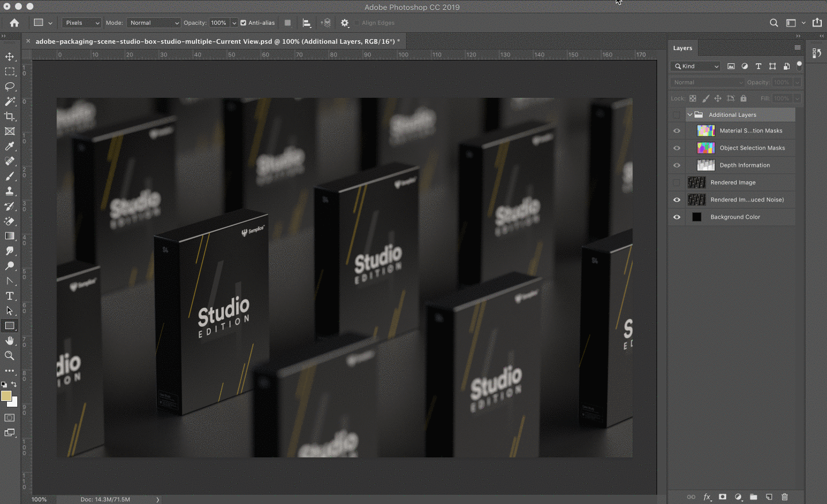Click the foreground color swatch
Image resolution: width=827 pixels, height=504 pixels.
6,396
